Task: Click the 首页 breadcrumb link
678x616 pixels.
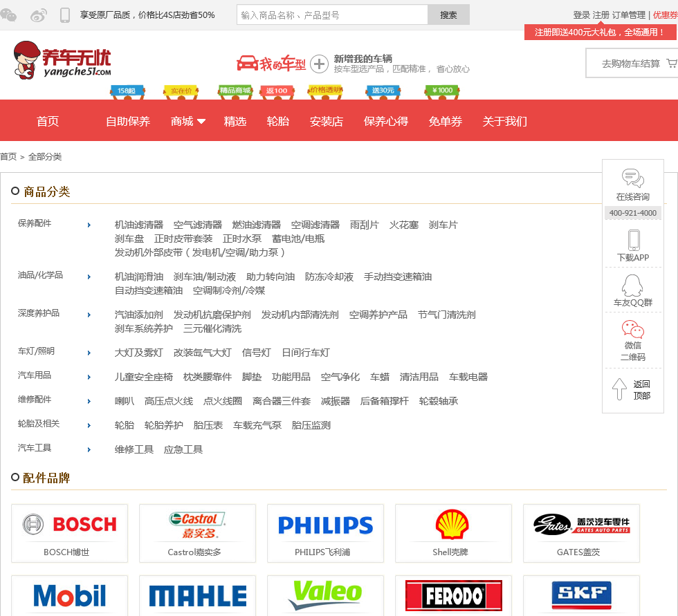Action: (8, 157)
